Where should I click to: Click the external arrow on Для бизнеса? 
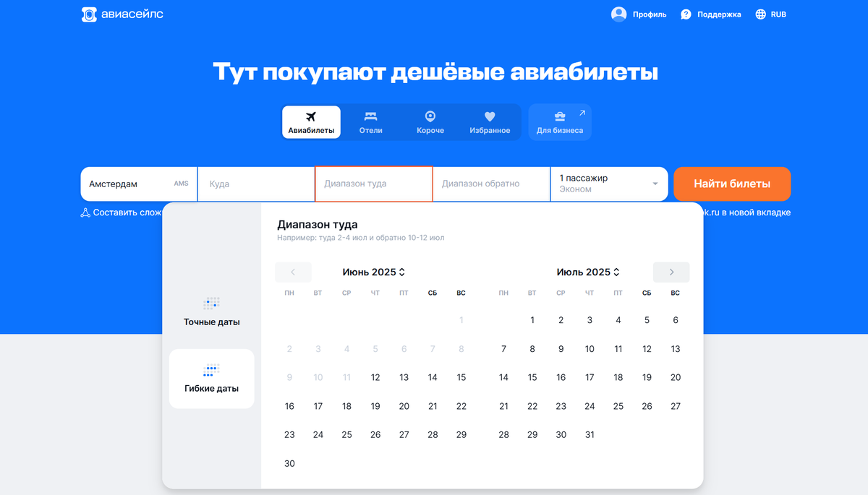(582, 113)
